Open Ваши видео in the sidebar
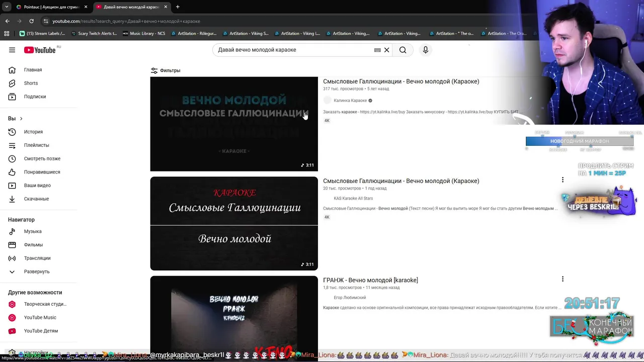Image resolution: width=644 pixels, height=362 pixels. (x=38, y=186)
